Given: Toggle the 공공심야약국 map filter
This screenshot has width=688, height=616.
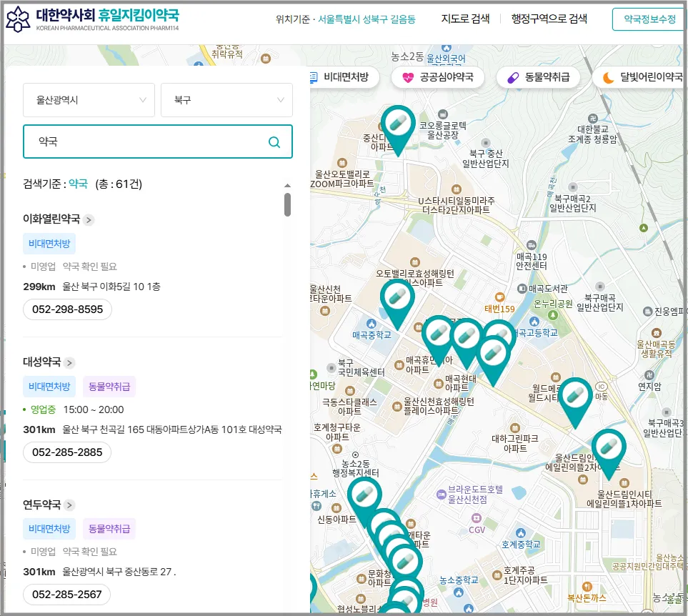Looking at the screenshot, I should [437, 78].
